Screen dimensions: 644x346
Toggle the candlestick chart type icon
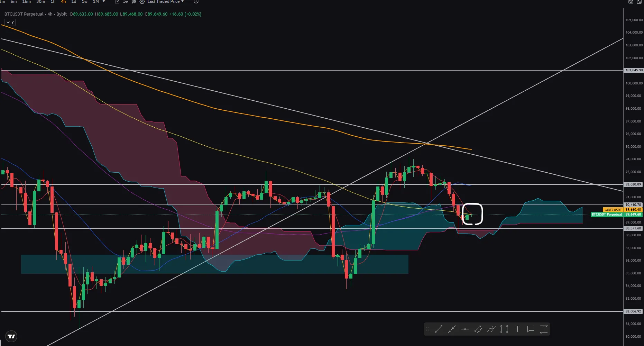134,2
